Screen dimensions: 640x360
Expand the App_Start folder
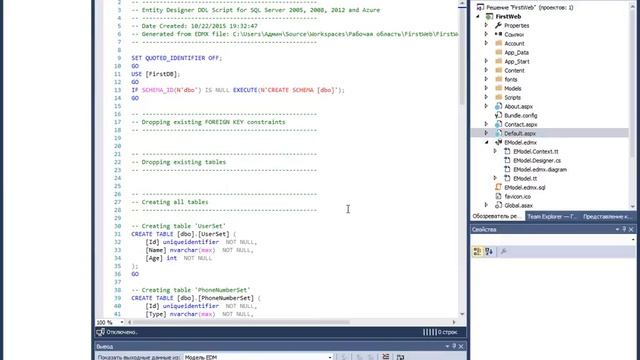pos(486,61)
